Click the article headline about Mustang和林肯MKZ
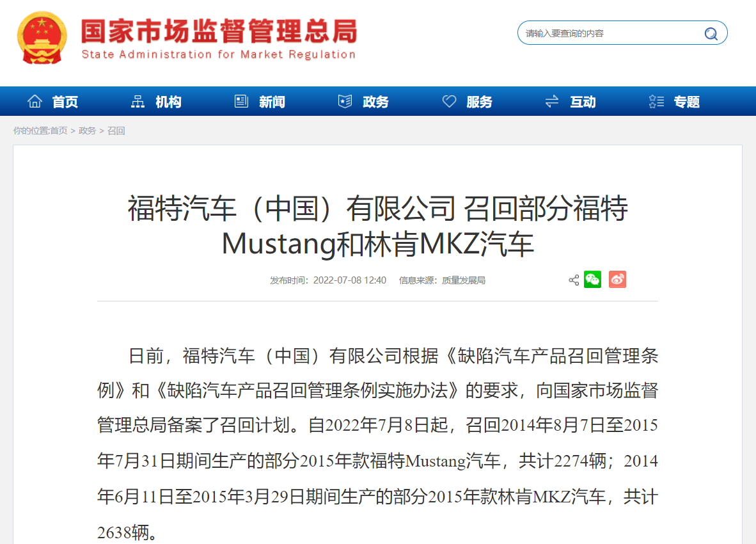 [x=378, y=226]
